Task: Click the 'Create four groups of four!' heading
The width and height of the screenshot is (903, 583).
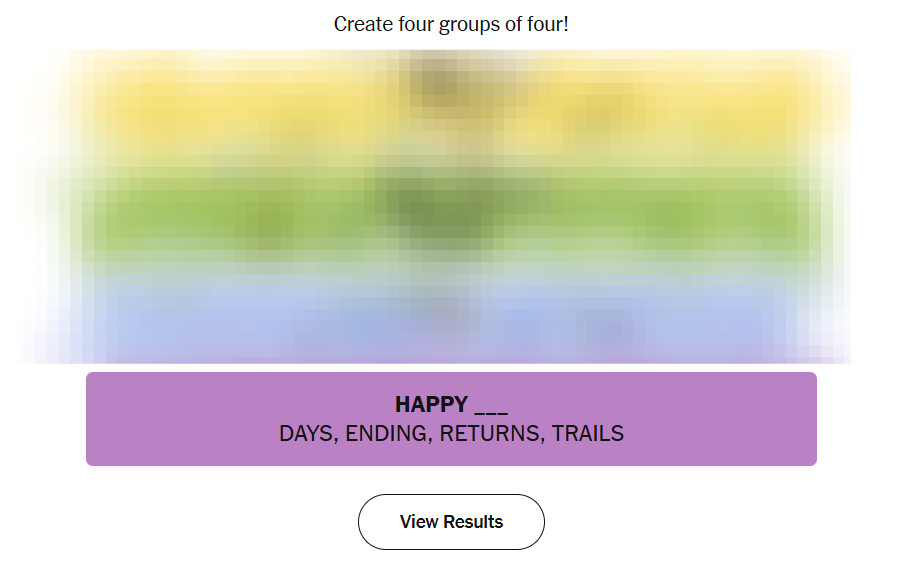Action: pyautogui.click(x=451, y=24)
